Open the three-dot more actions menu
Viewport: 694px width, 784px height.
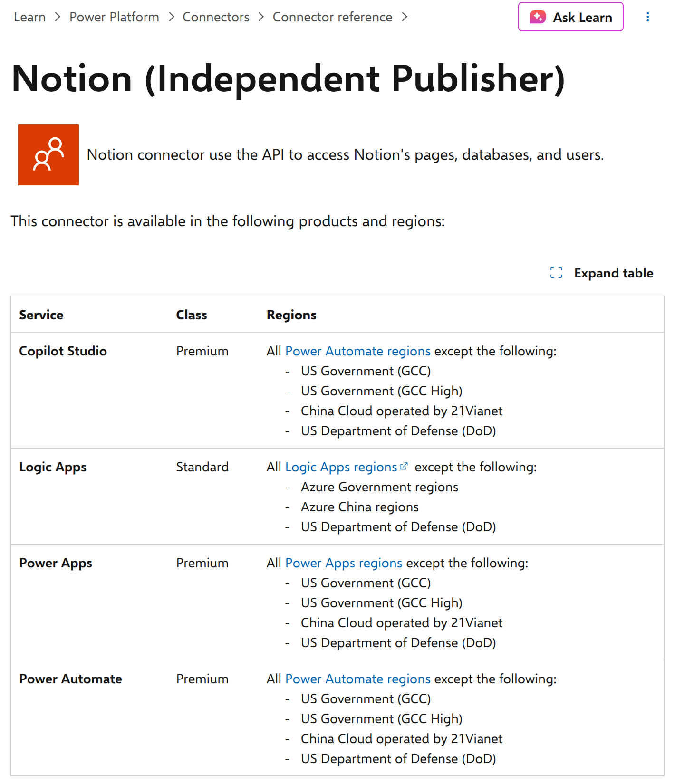click(647, 17)
